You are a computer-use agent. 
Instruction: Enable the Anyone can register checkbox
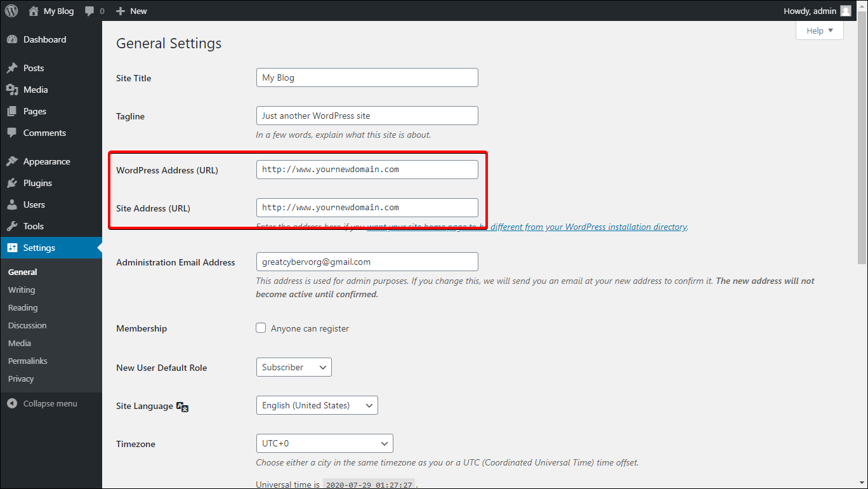coord(261,328)
